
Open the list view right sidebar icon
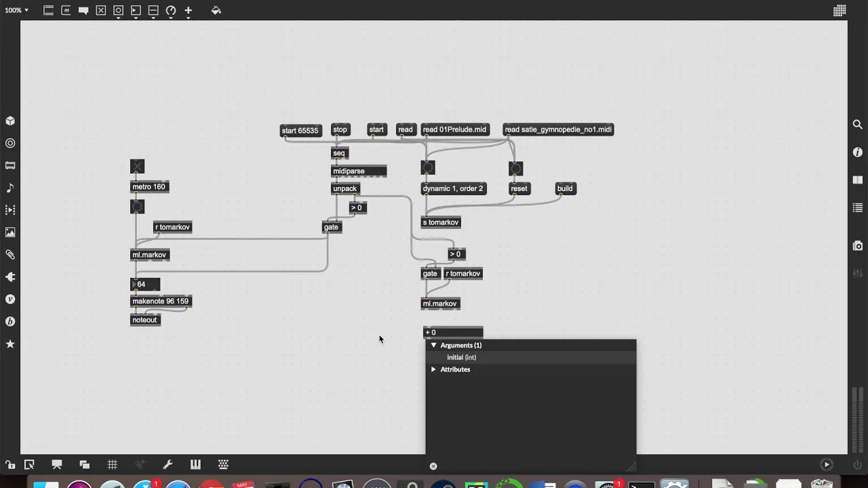pyautogui.click(x=857, y=208)
